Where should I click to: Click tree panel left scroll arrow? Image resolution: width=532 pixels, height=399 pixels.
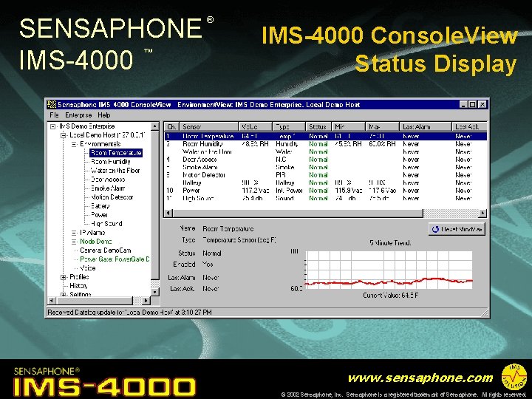pyautogui.click(x=52, y=301)
